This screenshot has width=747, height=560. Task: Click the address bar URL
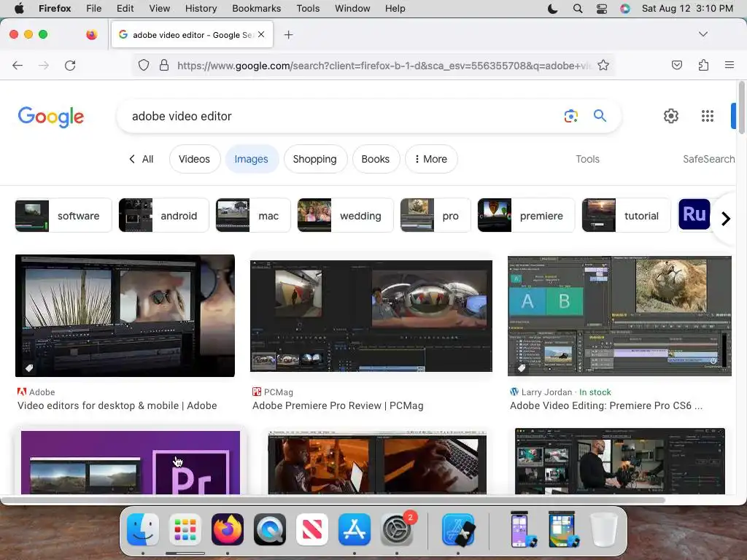point(384,66)
